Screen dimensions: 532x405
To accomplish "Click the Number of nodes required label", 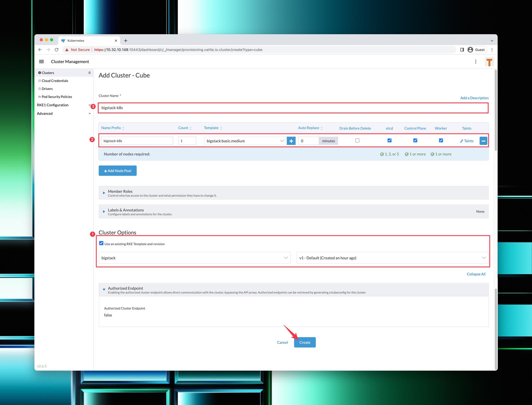I will tap(127, 154).
